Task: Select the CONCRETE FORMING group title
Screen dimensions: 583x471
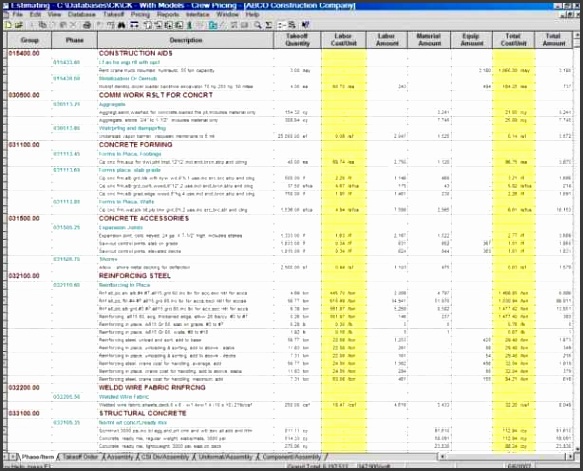Action: [x=135, y=145]
